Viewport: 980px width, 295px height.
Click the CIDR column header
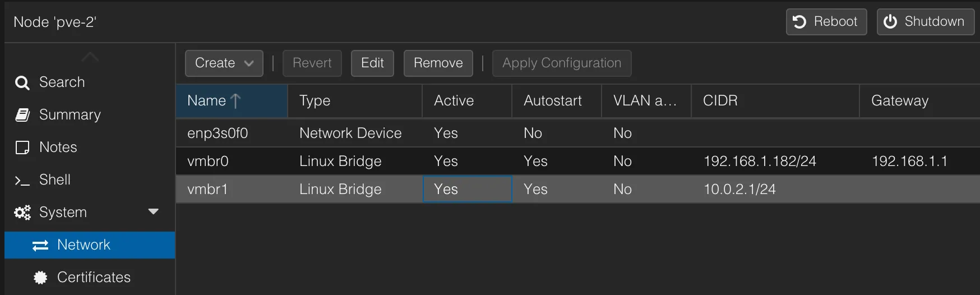click(774, 101)
